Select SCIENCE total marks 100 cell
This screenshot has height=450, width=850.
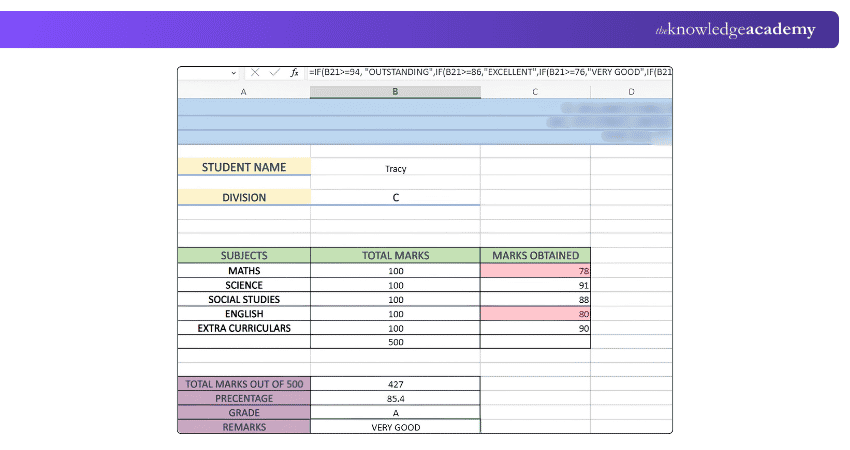[396, 285]
